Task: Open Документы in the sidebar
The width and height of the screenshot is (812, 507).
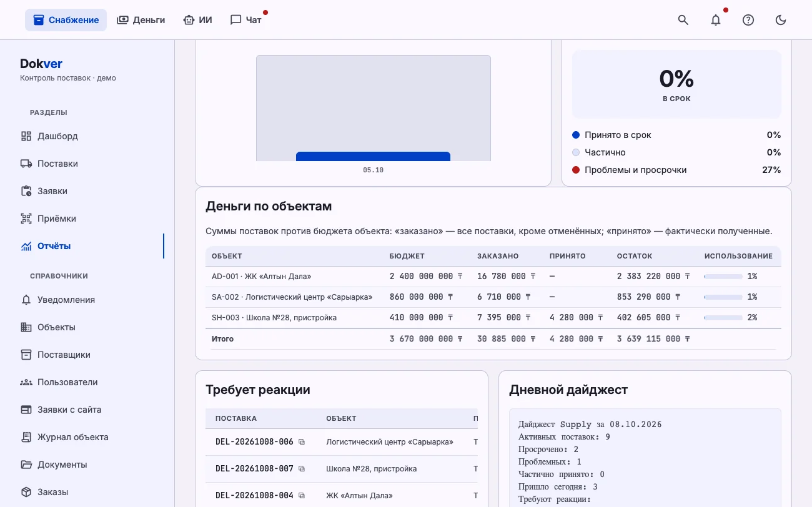Action: coord(87,465)
